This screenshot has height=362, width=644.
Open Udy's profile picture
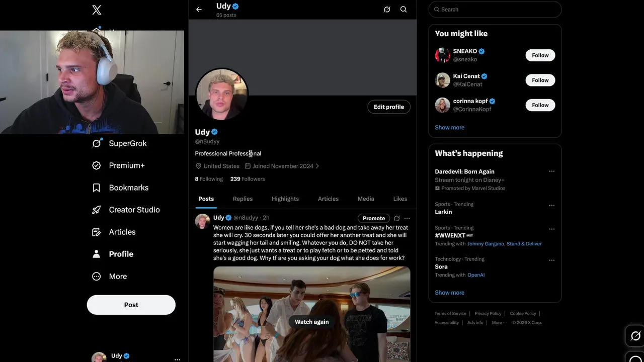pos(222,94)
